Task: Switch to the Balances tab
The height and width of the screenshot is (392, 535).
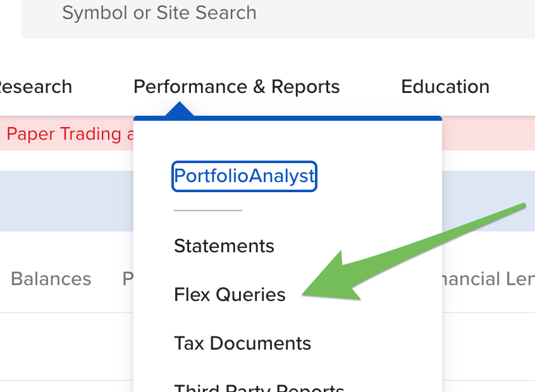Action: tap(51, 279)
